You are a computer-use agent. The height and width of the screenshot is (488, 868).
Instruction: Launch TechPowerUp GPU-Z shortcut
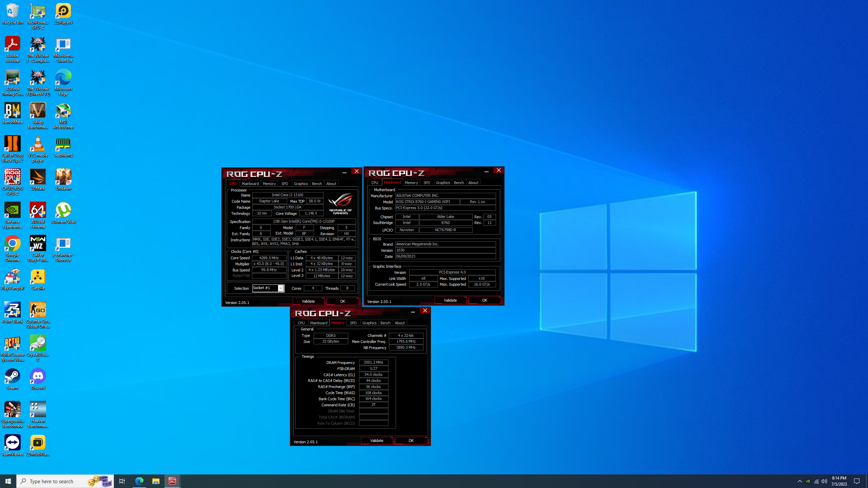tap(38, 16)
